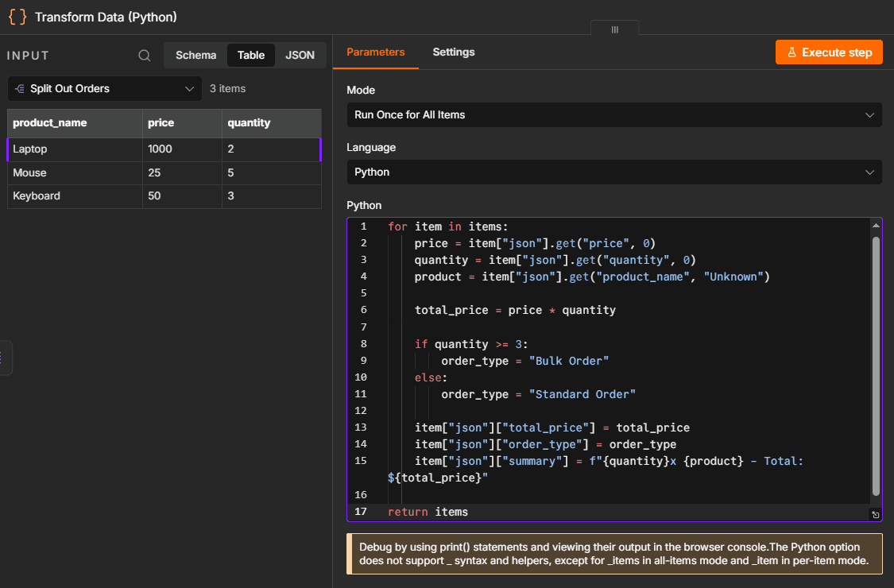This screenshot has width=894, height=588.
Task: Open the Mode dropdown
Action: coord(614,114)
